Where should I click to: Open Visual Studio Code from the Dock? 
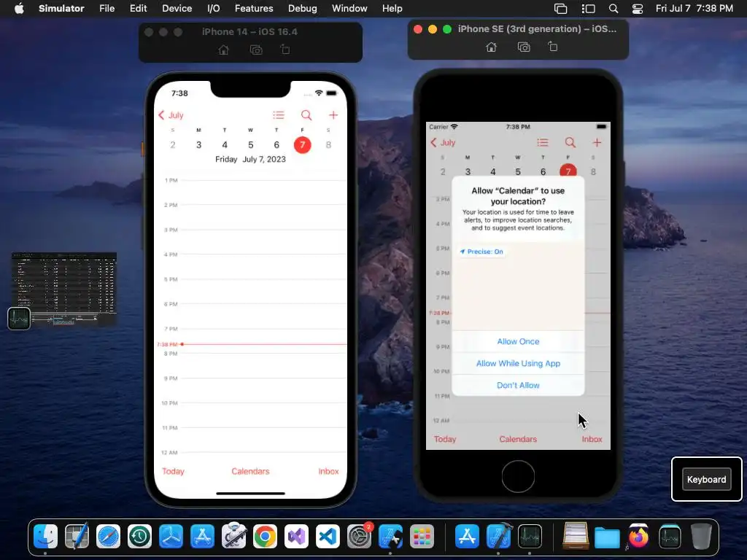(328, 537)
